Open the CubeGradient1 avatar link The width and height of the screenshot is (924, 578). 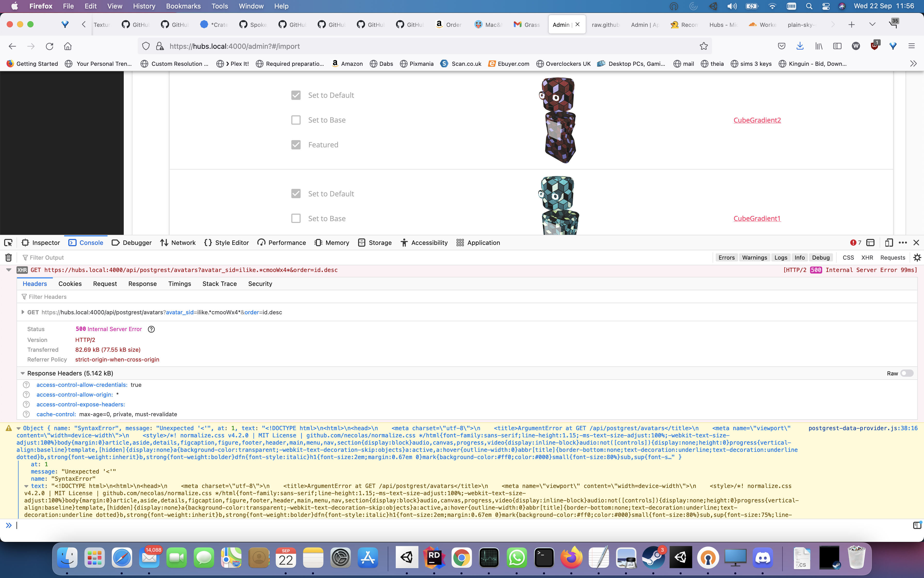click(757, 218)
